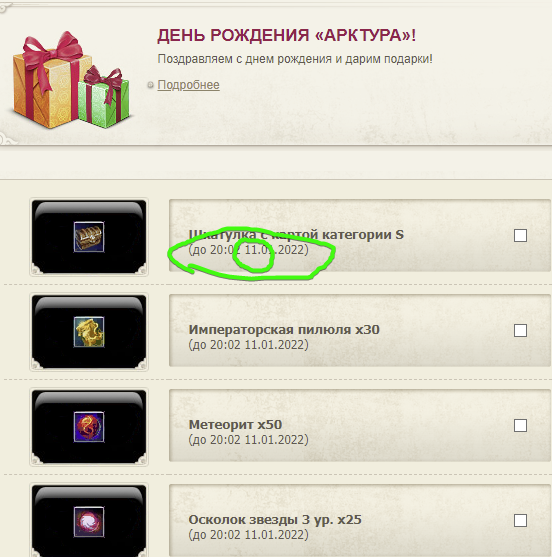Click the ДЕНЬ РОЖДЕНИЯ «АРКТУРА» heading
552x557 pixels.
[286, 35]
